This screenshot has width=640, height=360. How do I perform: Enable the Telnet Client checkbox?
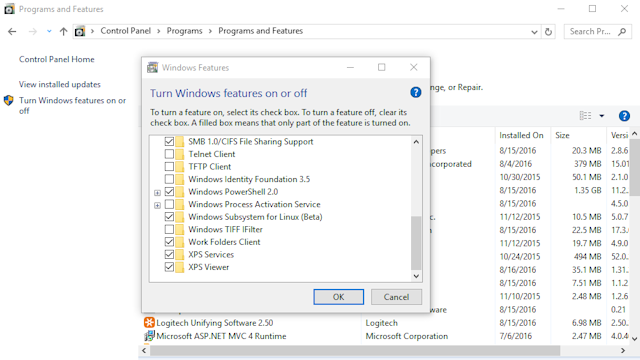[x=169, y=154]
